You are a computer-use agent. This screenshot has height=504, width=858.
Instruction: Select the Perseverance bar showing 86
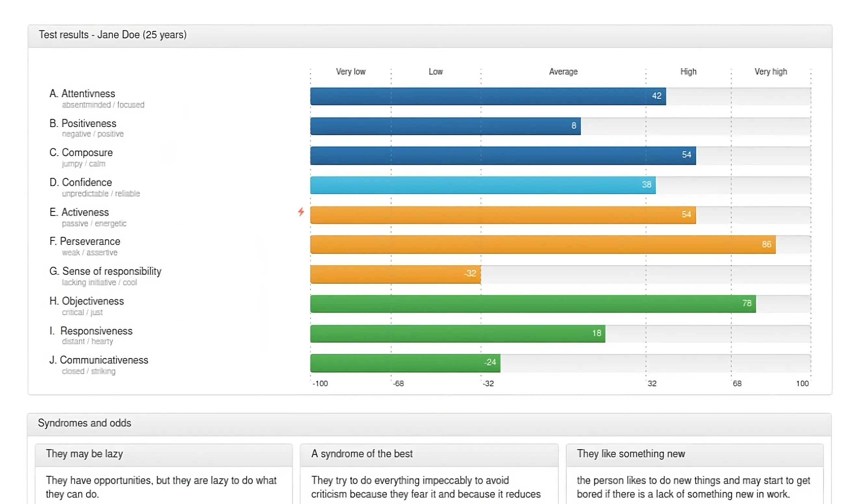542,244
